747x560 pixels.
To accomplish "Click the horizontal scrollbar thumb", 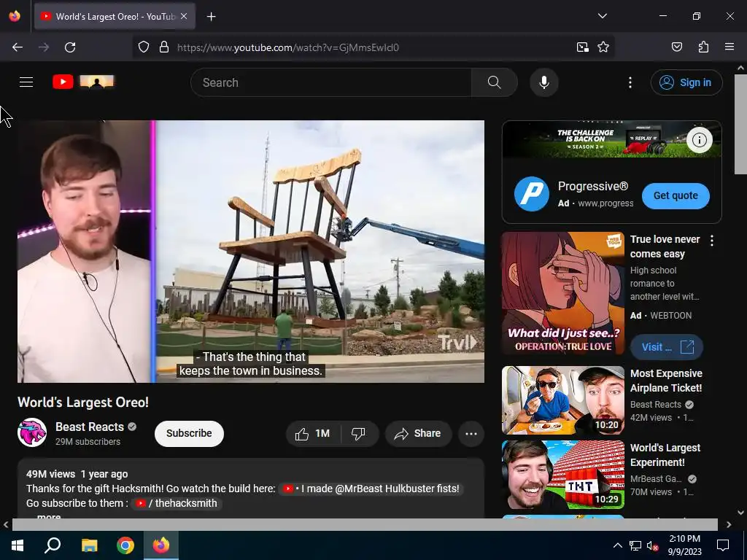I will [x=365, y=524].
